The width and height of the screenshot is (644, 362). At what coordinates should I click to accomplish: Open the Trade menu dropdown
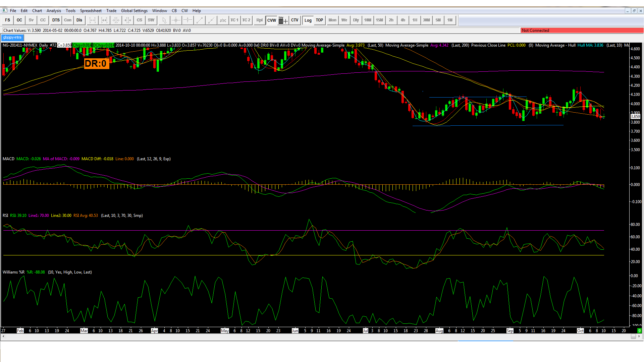(111, 11)
